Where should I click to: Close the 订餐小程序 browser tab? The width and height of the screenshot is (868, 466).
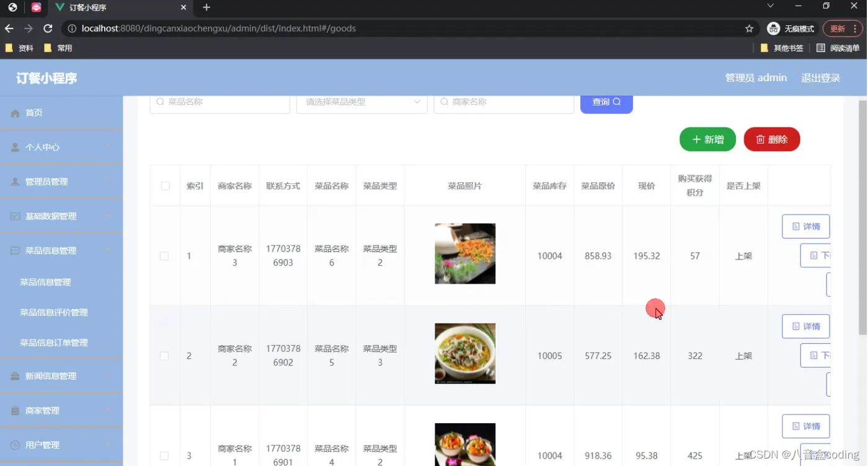pyautogui.click(x=184, y=7)
